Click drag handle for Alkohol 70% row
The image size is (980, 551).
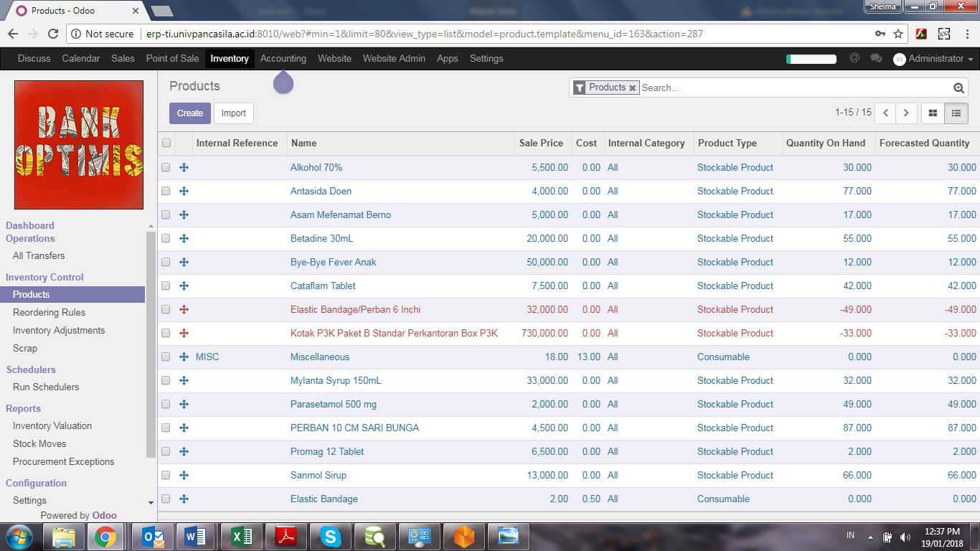click(x=184, y=167)
